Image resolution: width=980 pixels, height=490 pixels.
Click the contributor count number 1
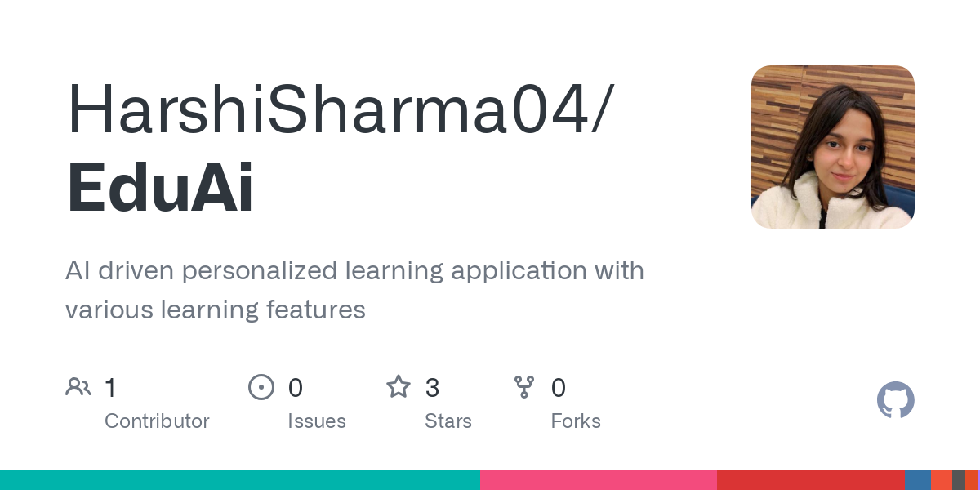tap(110, 388)
